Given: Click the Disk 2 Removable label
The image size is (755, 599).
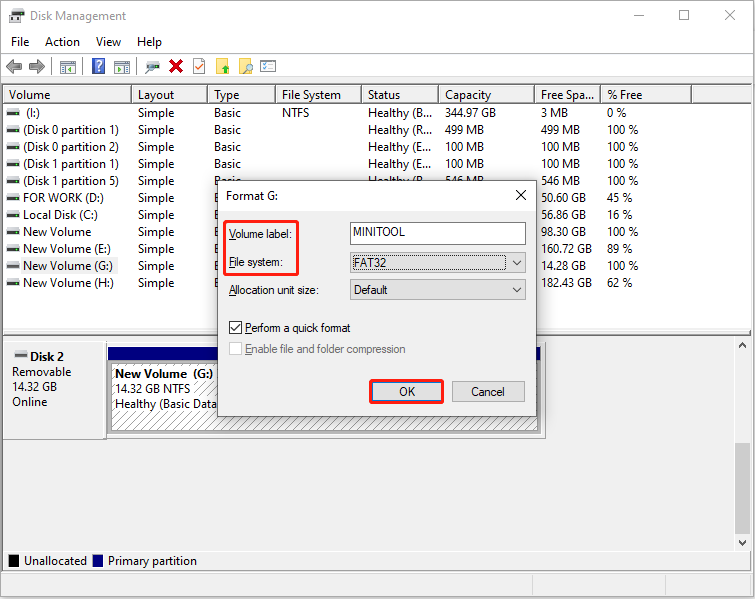Looking at the screenshot, I should click(x=41, y=372).
